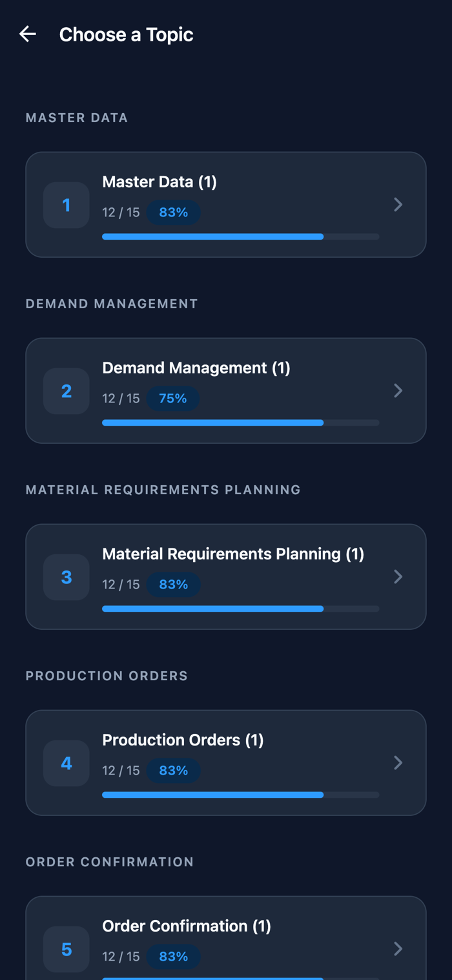Go back using the arrow icon

[x=28, y=34]
